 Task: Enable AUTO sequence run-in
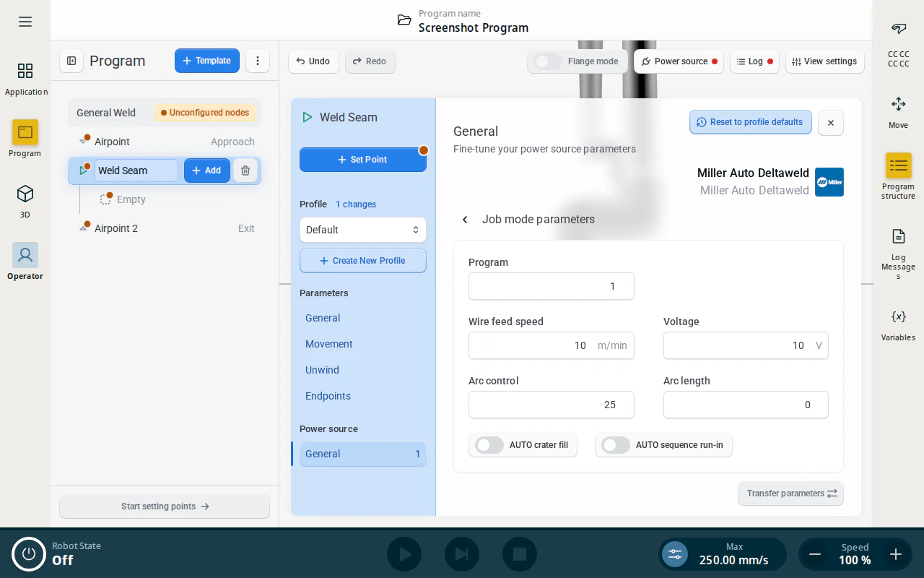[616, 445]
